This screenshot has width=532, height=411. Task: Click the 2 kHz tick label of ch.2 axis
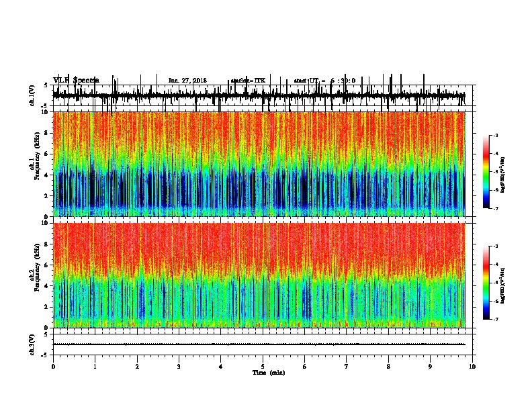(46, 307)
